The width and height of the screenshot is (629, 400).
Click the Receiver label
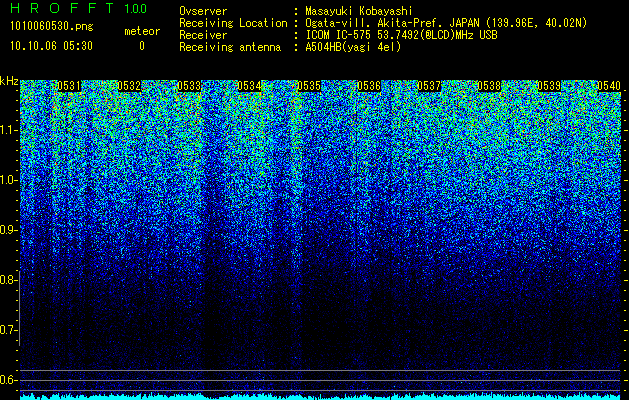pyautogui.click(x=203, y=36)
